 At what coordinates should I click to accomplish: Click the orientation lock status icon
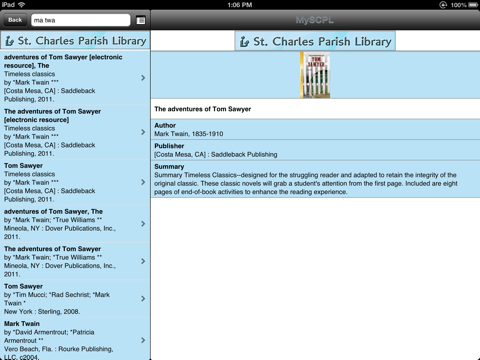443,5
